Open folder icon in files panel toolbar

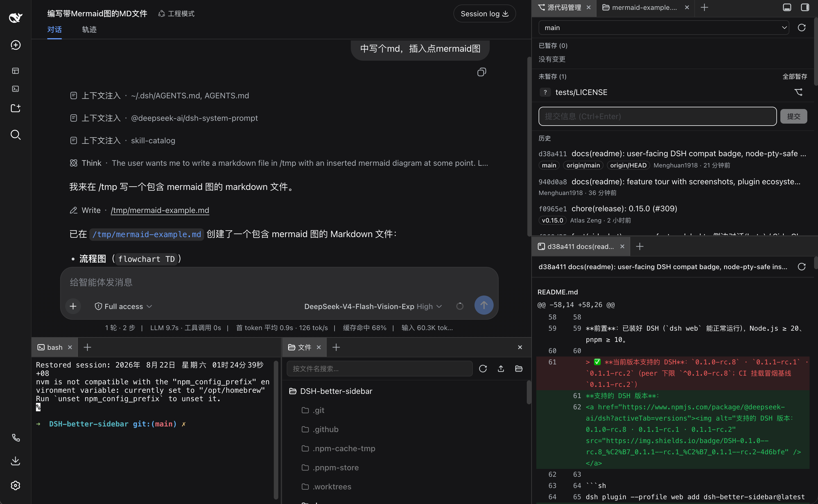pyautogui.click(x=519, y=368)
